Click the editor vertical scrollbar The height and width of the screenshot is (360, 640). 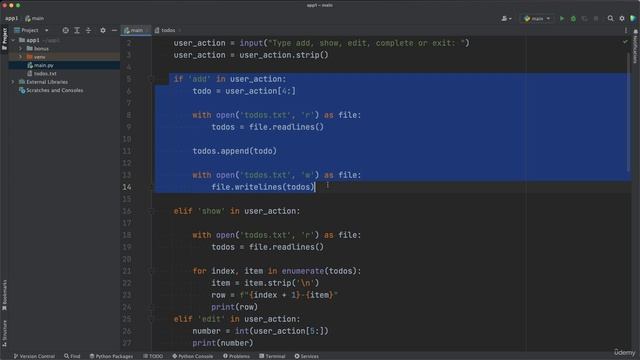(x=629, y=112)
